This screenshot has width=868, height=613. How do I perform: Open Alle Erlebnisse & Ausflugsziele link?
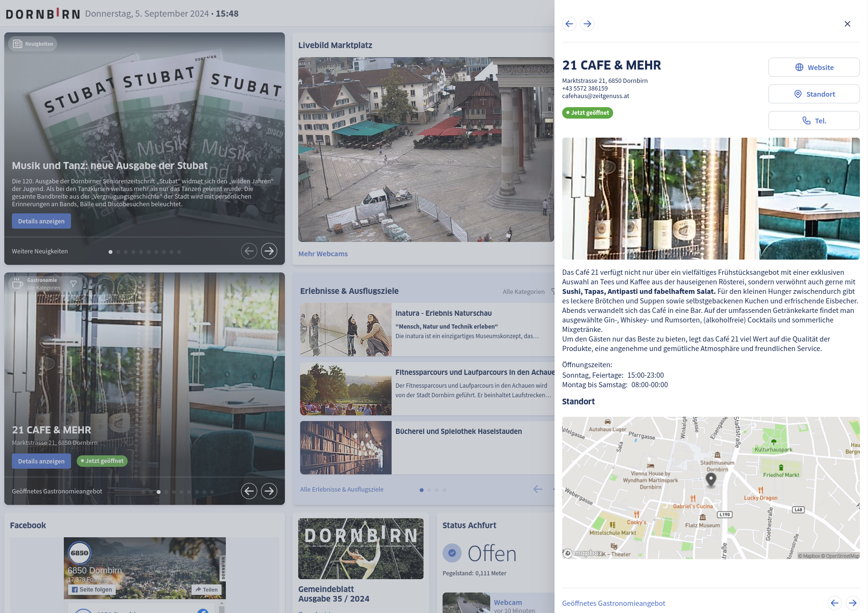click(x=342, y=490)
